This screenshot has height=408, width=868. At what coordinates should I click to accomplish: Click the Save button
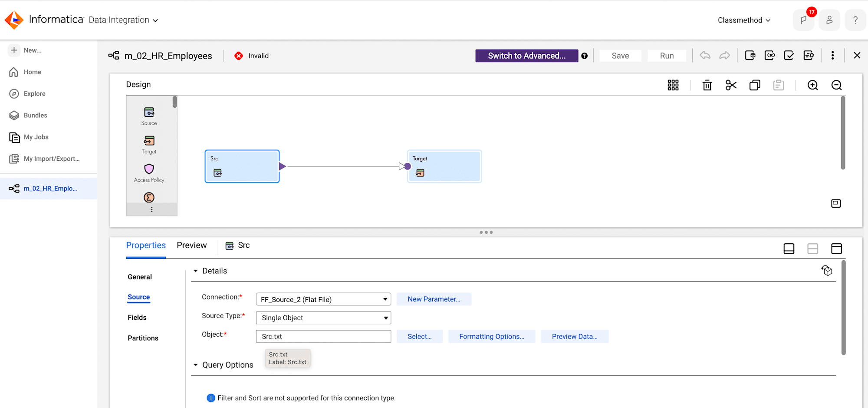tap(620, 56)
